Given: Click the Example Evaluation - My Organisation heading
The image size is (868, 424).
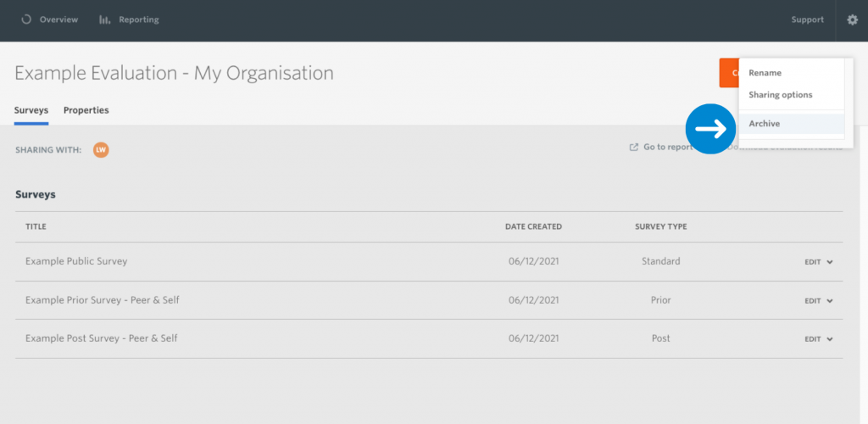Looking at the screenshot, I should (x=174, y=73).
